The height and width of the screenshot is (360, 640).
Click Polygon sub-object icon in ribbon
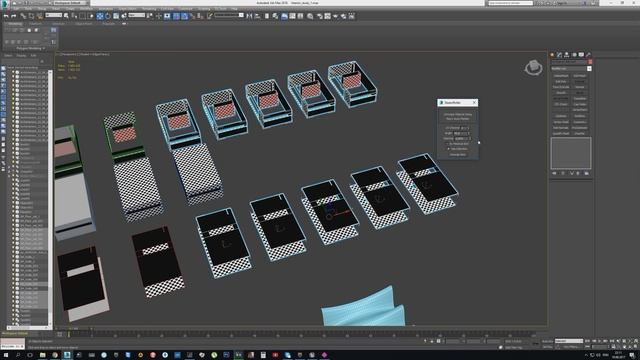(29, 30)
